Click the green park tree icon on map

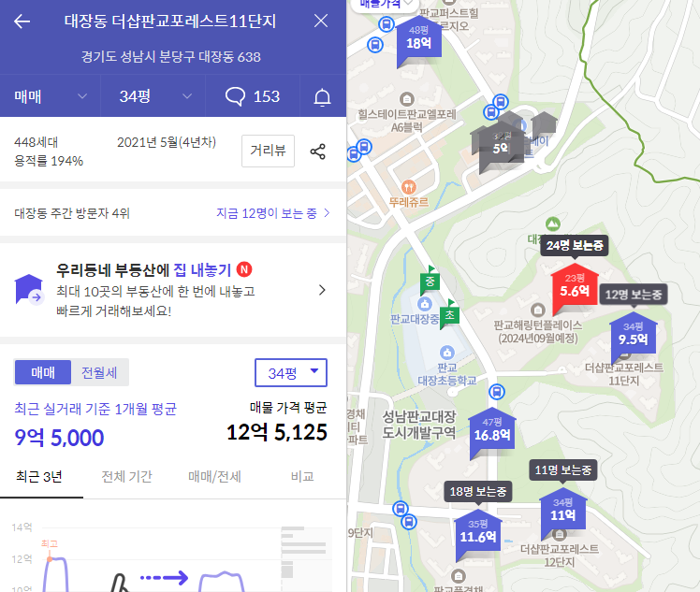[x=553, y=224]
